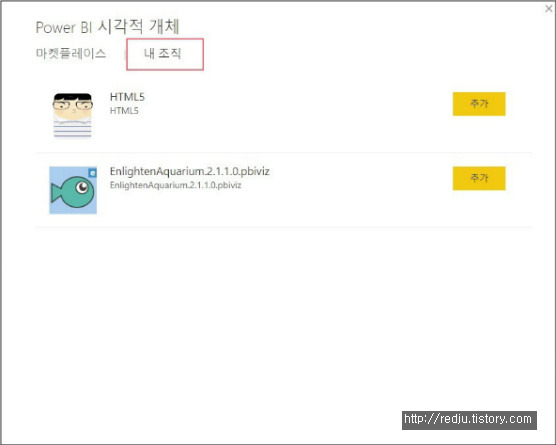
Task: Click the fish's eye in the Aquarium thumbnail
Action: point(83,187)
